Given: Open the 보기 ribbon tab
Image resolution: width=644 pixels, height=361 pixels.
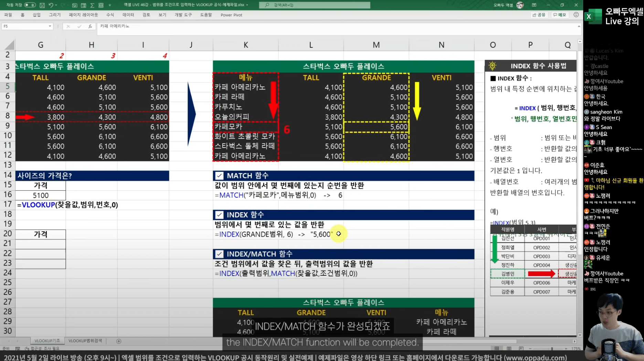Looking at the screenshot, I should pos(162,15).
